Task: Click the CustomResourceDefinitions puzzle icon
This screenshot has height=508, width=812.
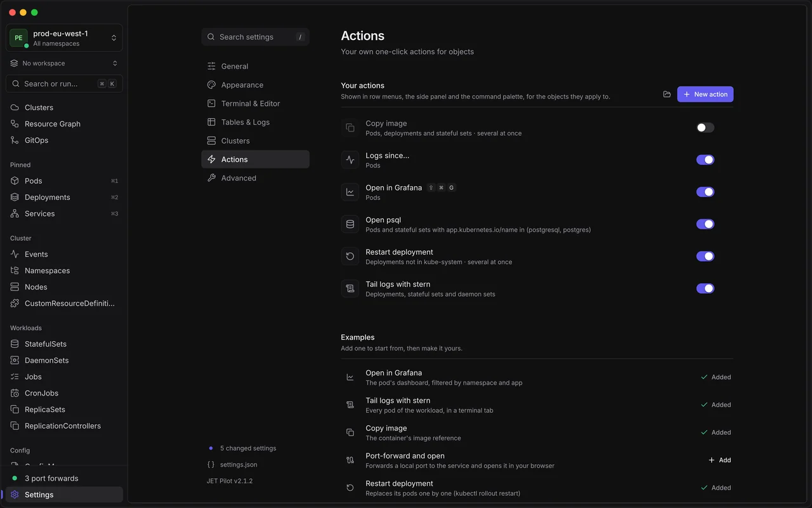Action: tap(15, 304)
